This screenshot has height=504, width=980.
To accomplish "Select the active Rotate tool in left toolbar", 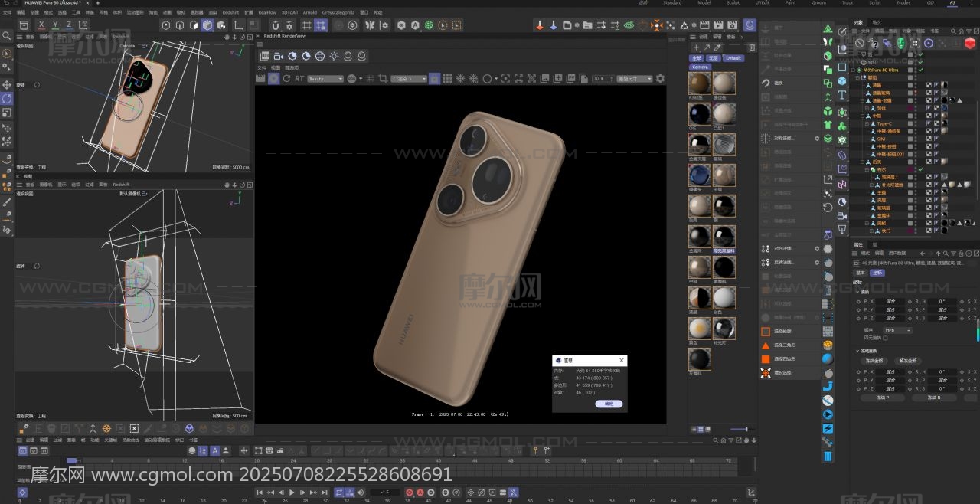I will click(7, 99).
